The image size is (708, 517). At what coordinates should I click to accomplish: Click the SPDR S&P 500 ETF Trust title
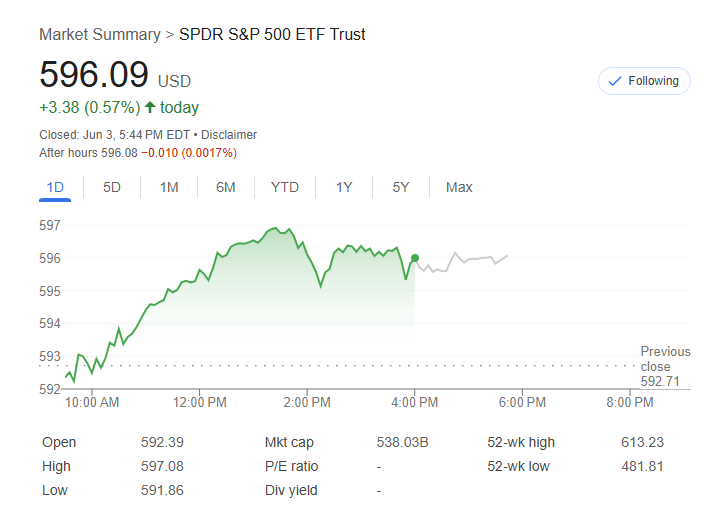[x=272, y=35]
